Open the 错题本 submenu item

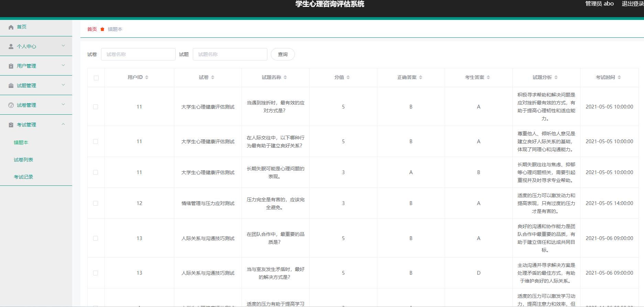pos(21,143)
